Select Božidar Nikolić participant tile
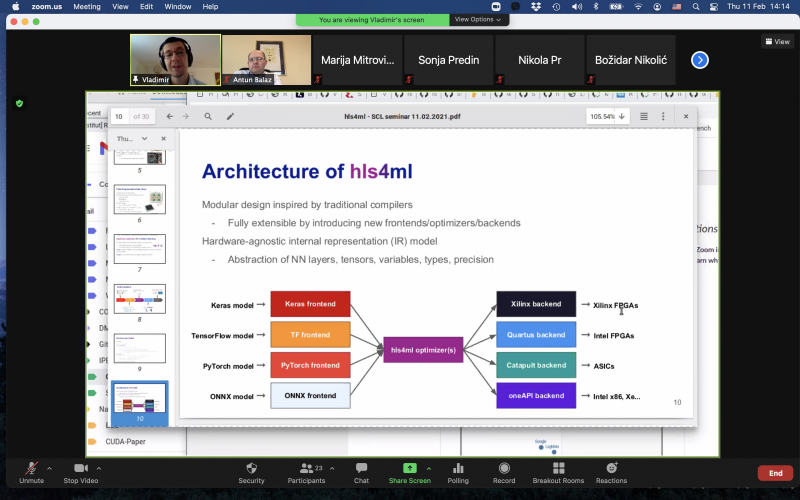 pos(631,60)
